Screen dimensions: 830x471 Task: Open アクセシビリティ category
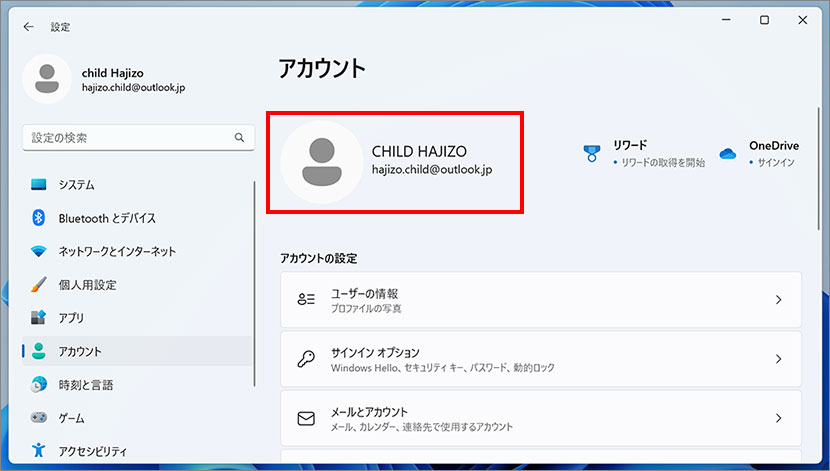(137, 451)
